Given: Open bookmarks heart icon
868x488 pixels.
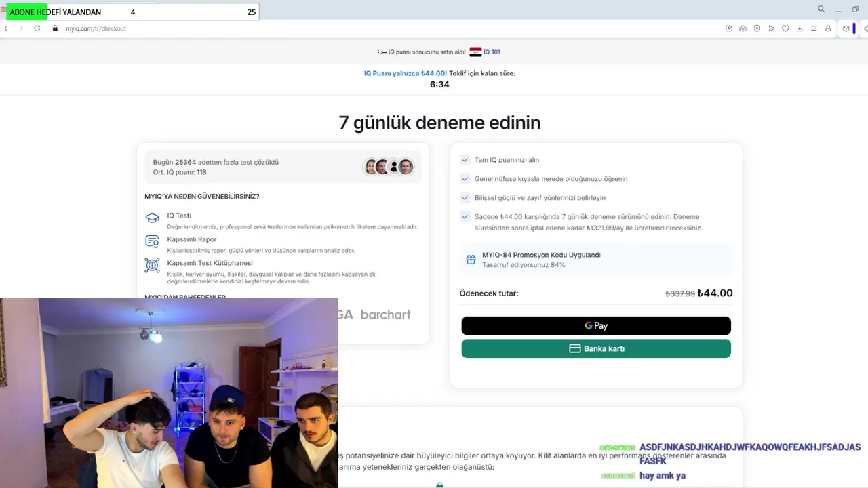Looking at the screenshot, I should coord(786,28).
